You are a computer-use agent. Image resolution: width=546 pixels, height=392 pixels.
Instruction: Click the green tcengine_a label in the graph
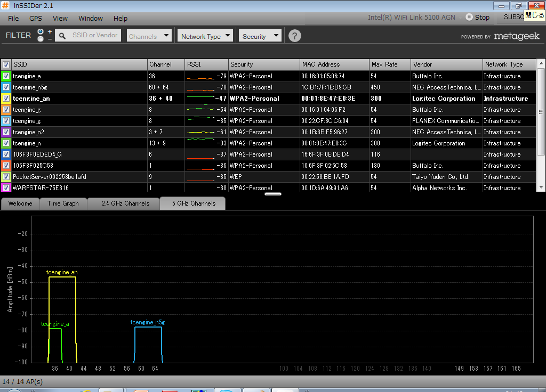55,324
